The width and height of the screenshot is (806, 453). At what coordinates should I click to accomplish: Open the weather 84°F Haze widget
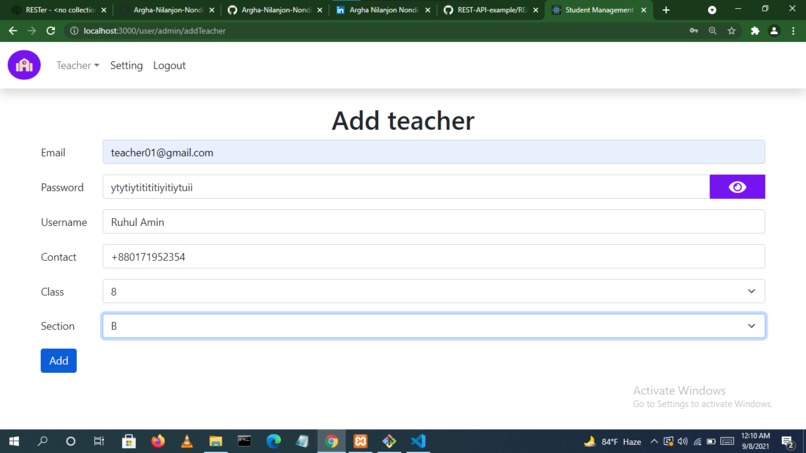point(613,441)
